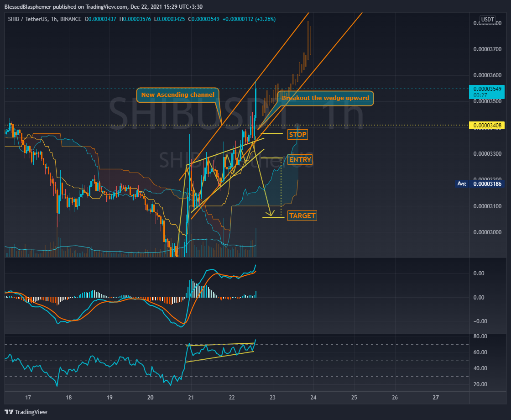Viewport: 511px width, 420px height.
Task: Click the ENTRY label box
Action: pos(300,159)
